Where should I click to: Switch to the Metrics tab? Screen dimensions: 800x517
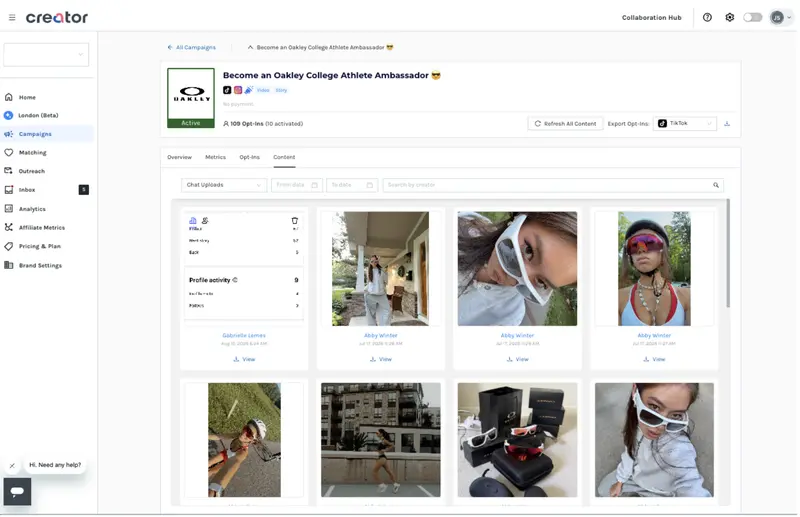215,157
